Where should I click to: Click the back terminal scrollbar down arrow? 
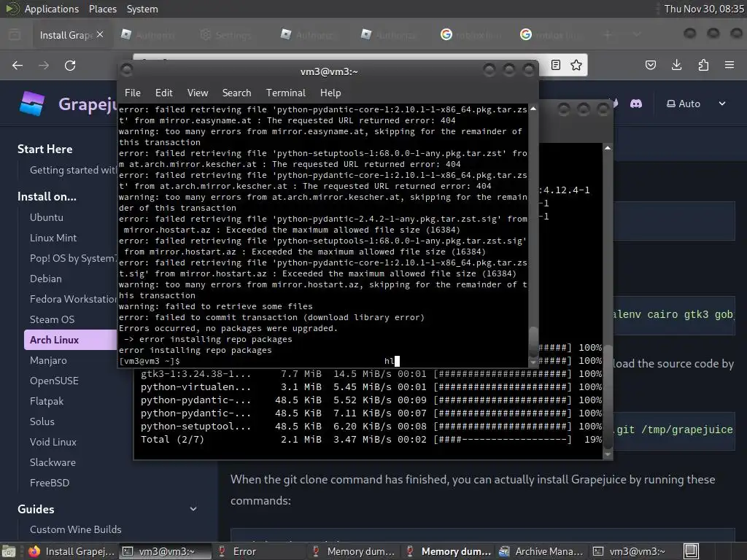[x=608, y=455]
